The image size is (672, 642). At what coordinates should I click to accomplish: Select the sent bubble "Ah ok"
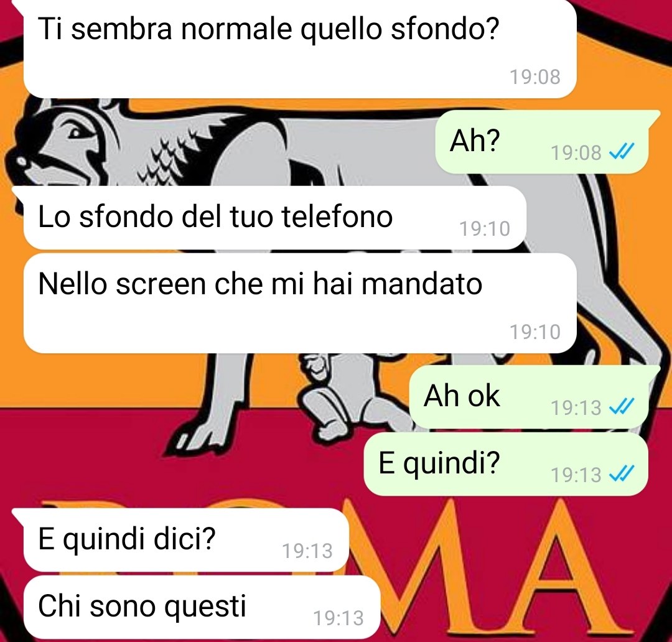click(x=529, y=397)
